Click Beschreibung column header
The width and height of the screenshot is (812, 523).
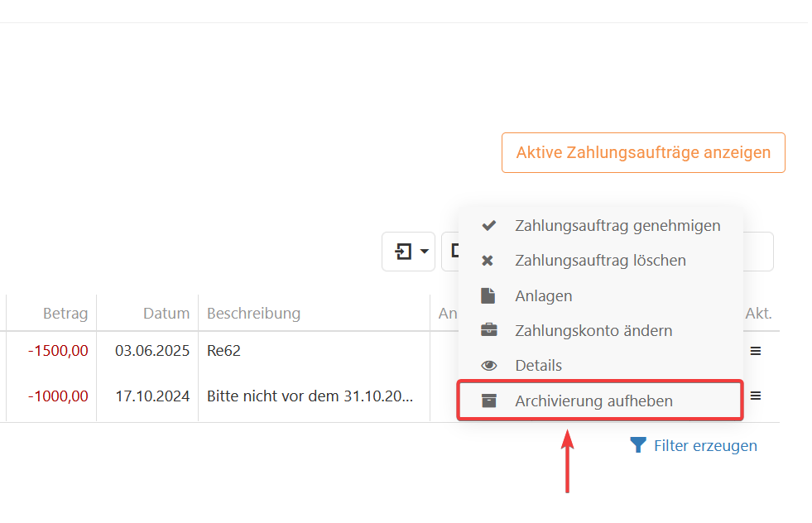point(254,314)
